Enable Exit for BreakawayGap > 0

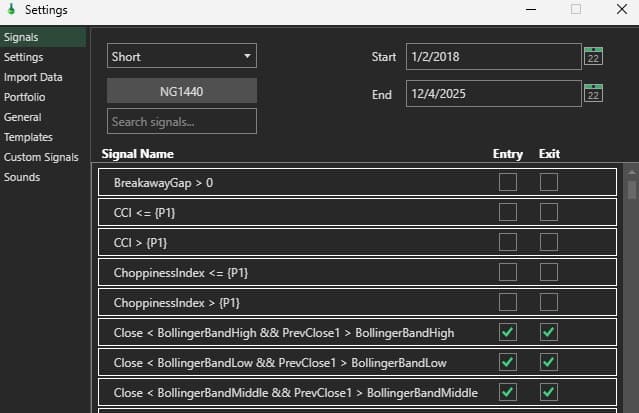click(549, 182)
